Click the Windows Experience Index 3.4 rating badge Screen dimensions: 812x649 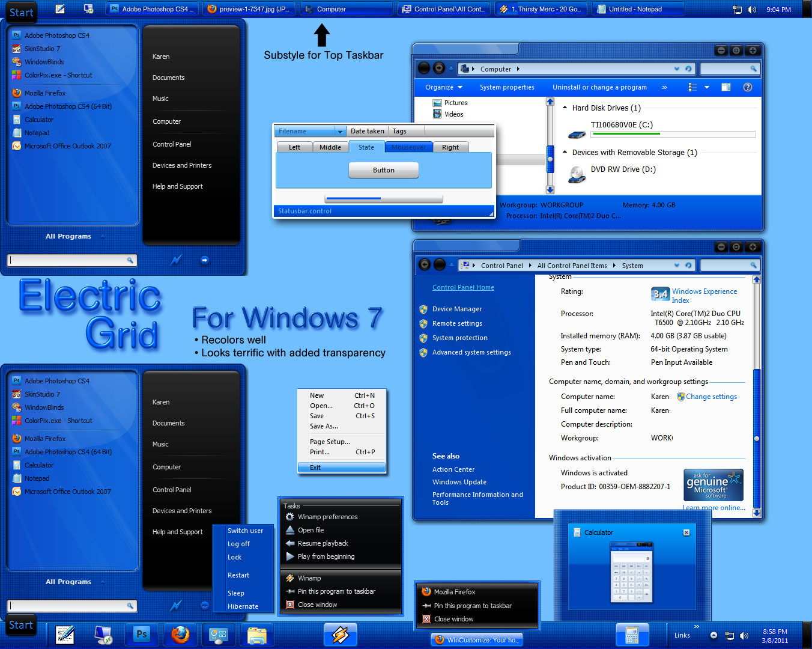click(661, 294)
